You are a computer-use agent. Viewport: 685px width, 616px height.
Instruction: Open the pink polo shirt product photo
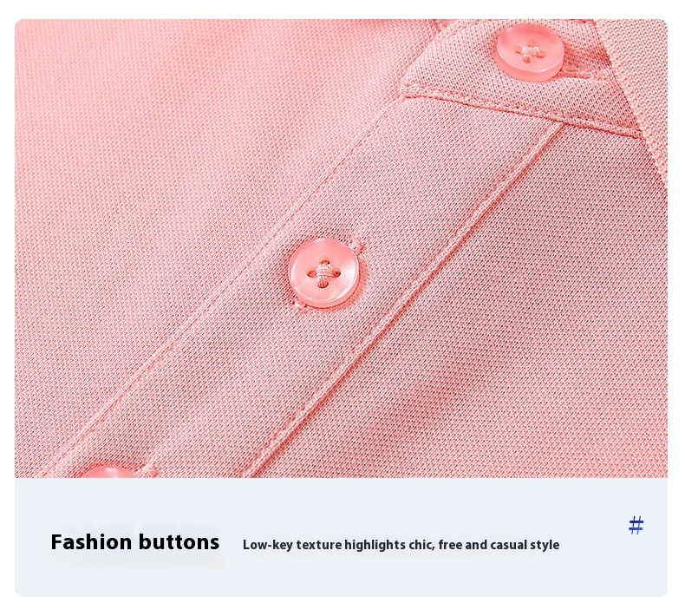click(x=341, y=248)
